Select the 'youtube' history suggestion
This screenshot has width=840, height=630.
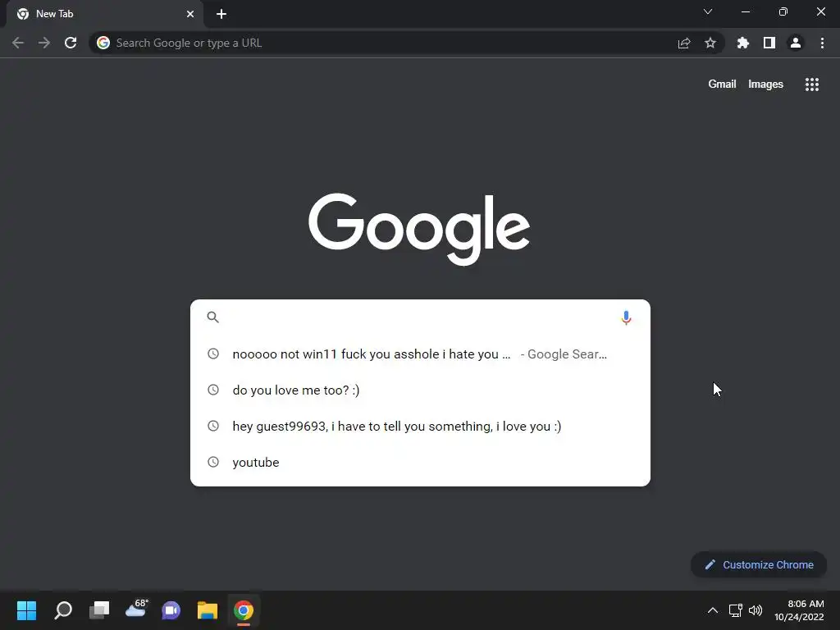[420, 462]
